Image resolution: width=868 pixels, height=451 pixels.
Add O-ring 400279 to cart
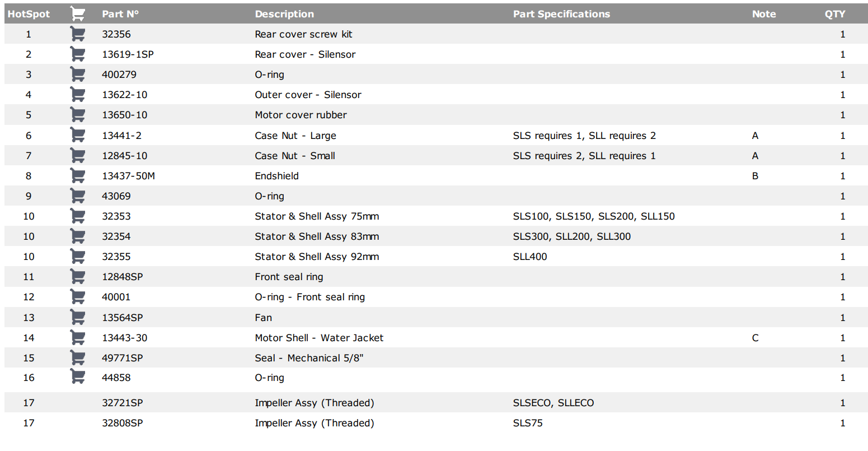point(78,75)
